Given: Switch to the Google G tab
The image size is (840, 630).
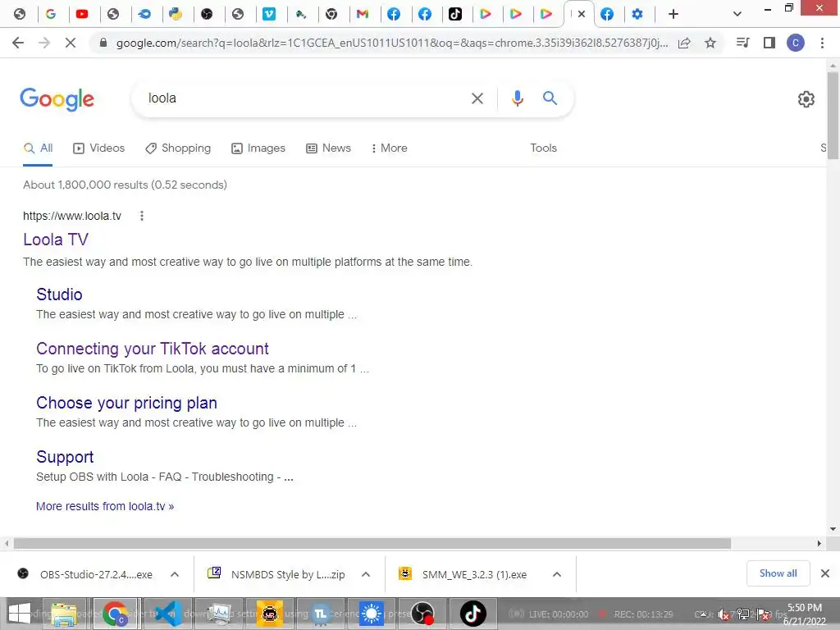Looking at the screenshot, I should (51, 14).
